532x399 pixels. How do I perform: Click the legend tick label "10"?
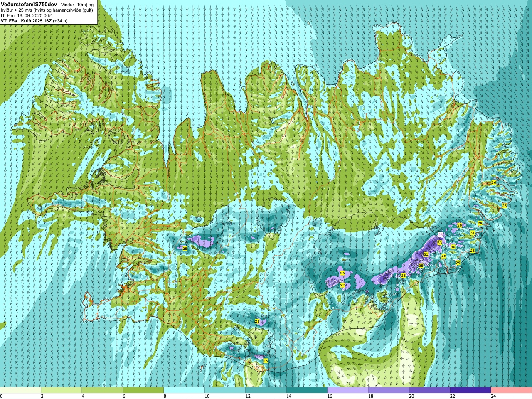(207, 396)
